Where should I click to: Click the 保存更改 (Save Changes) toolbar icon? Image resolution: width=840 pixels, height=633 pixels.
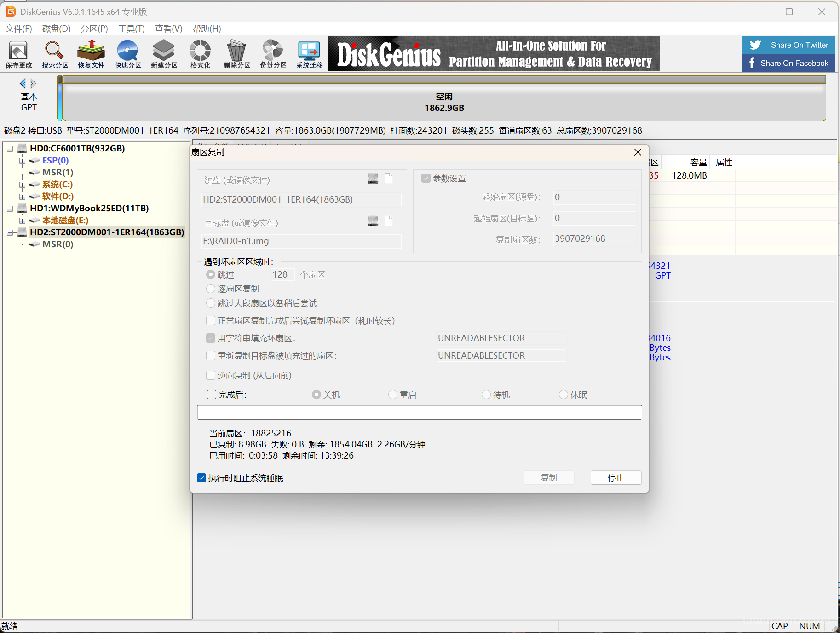pos(18,54)
